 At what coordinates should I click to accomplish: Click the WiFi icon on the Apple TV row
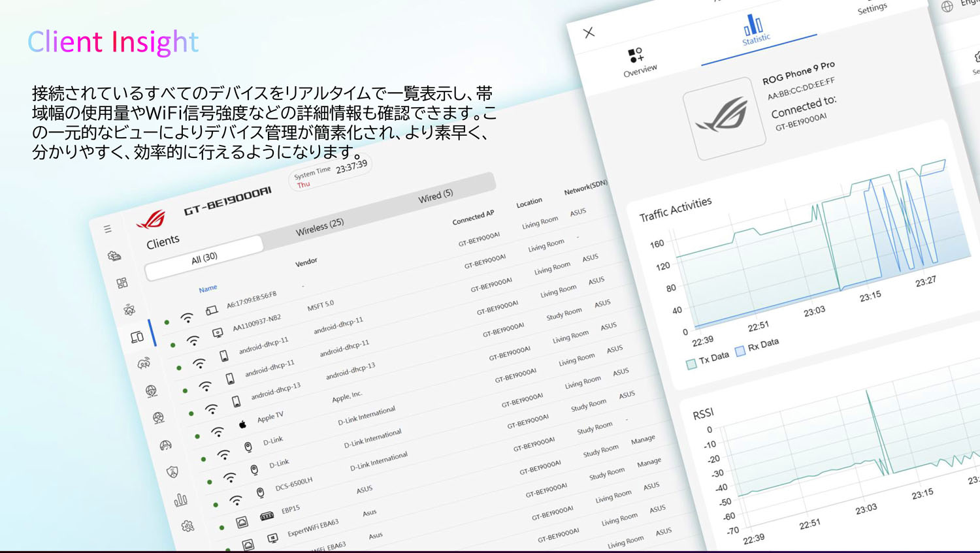point(218,432)
